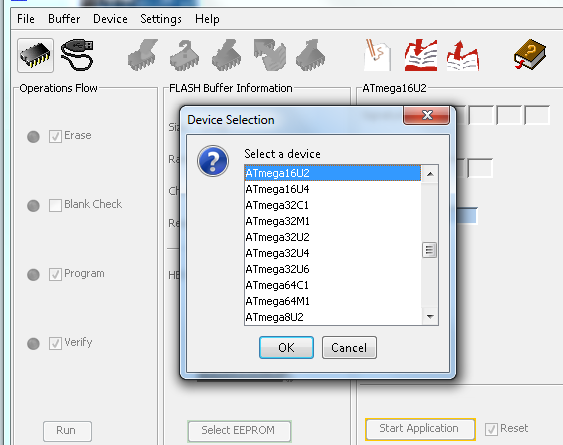Click the greyed Program chip icon
563x445 pixels.
click(x=227, y=55)
